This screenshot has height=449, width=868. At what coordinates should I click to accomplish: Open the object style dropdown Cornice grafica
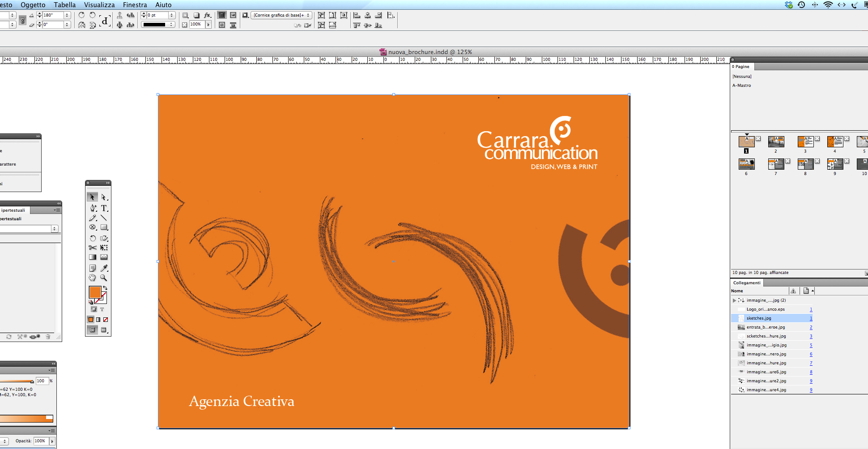click(x=282, y=15)
